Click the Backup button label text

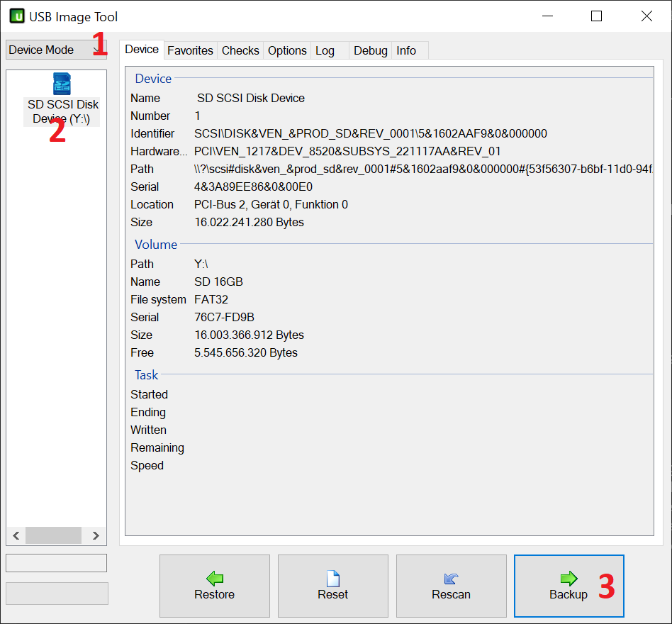click(x=569, y=594)
